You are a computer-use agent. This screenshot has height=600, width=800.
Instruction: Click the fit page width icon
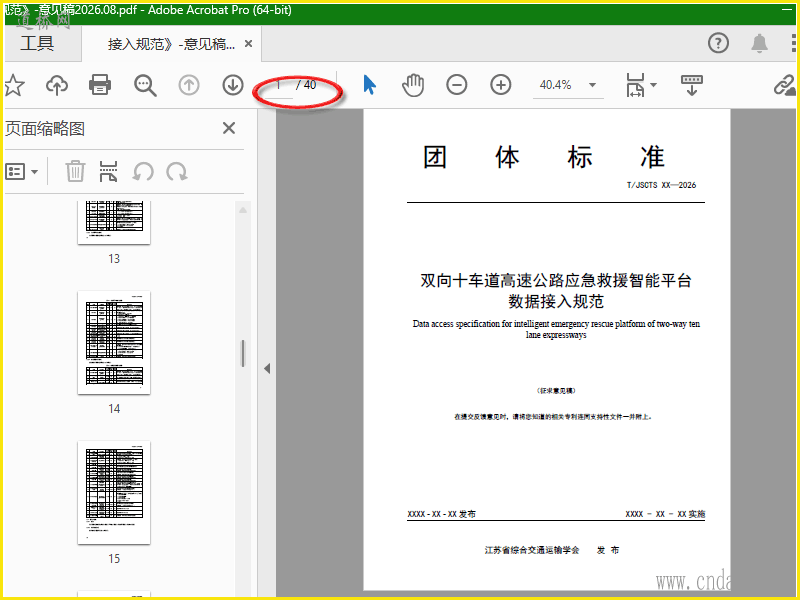pyautogui.click(x=635, y=85)
